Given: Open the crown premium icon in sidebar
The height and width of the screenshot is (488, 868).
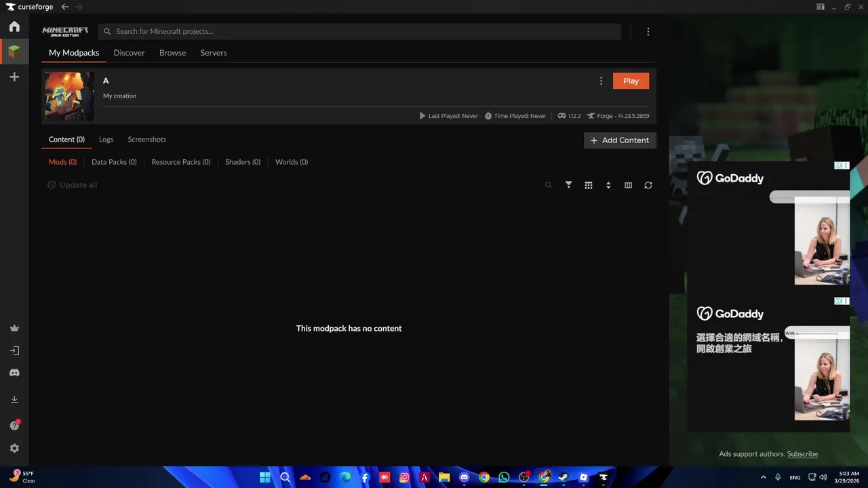Looking at the screenshot, I should pyautogui.click(x=14, y=328).
